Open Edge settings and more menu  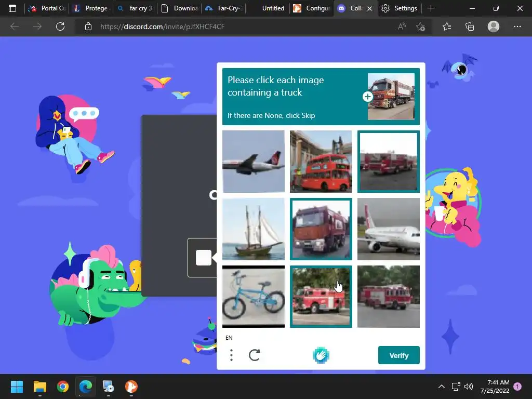517,26
